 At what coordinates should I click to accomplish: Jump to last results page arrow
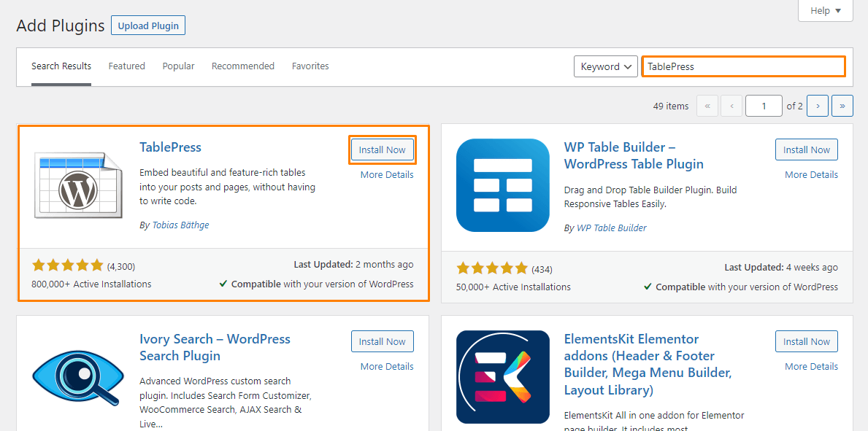point(842,106)
